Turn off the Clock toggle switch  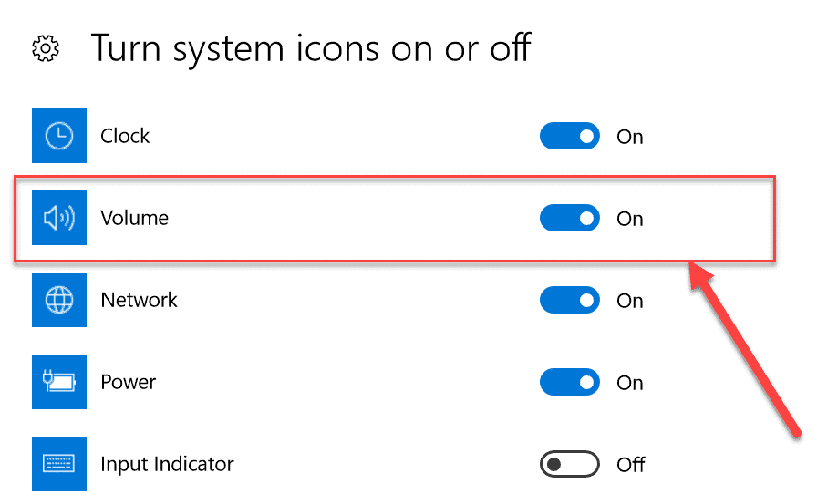tap(570, 137)
